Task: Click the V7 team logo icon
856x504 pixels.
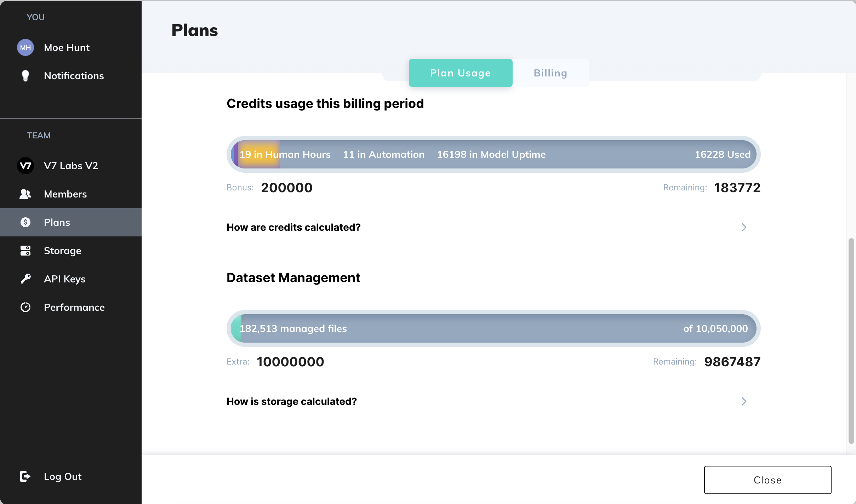Action: pos(25,166)
